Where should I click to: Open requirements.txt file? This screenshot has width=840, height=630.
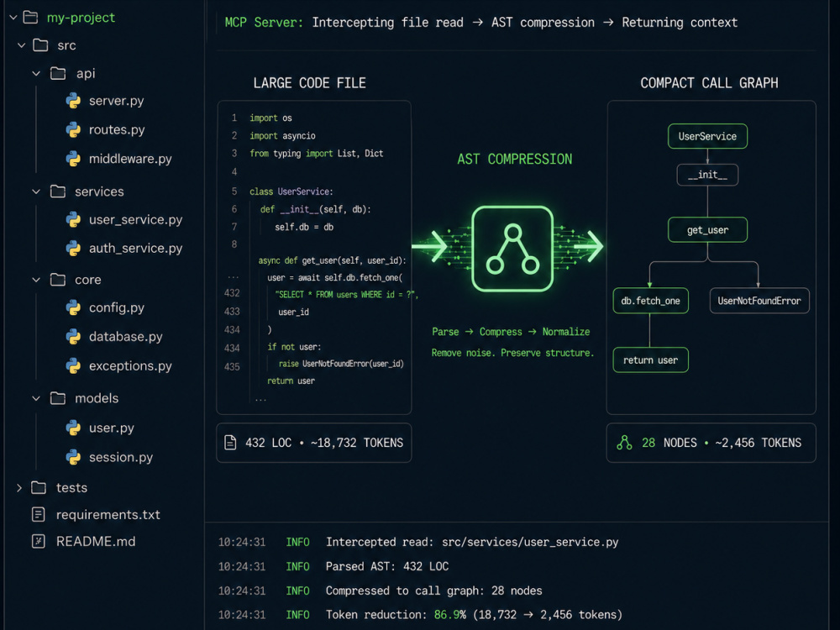[x=108, y=514]
